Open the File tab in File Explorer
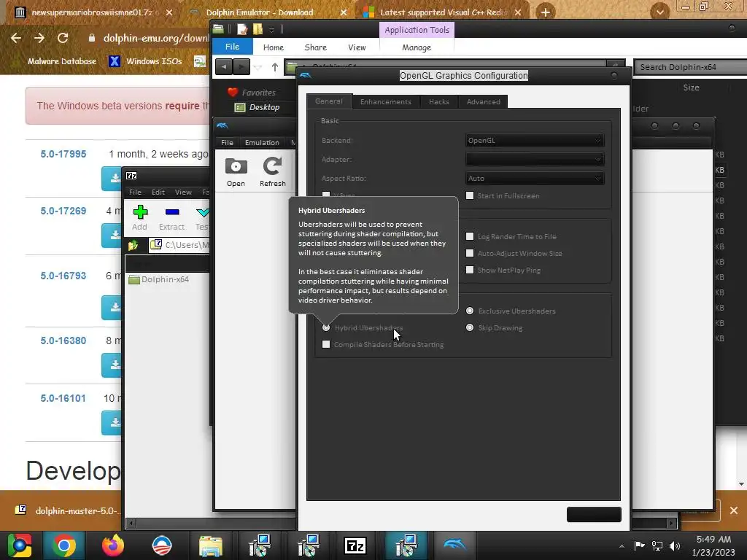This screenshot has height=560, width=747. [x=232, y=47]
